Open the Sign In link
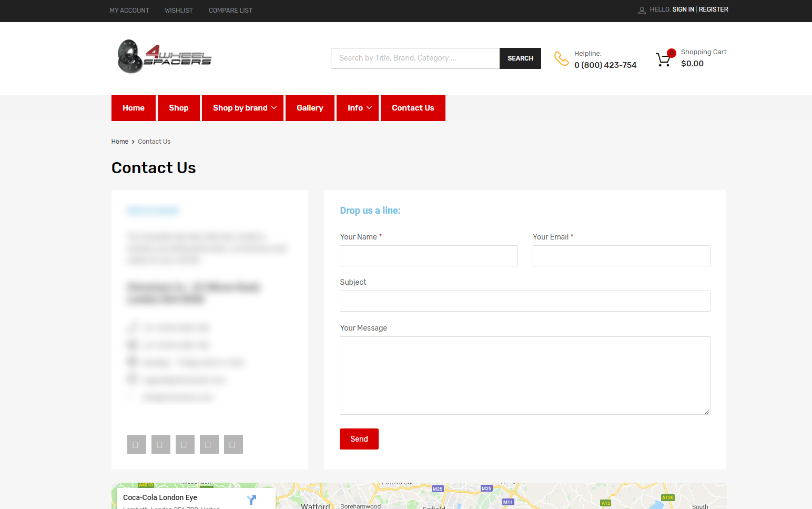812x509 pixels. (x=683, y=9)
